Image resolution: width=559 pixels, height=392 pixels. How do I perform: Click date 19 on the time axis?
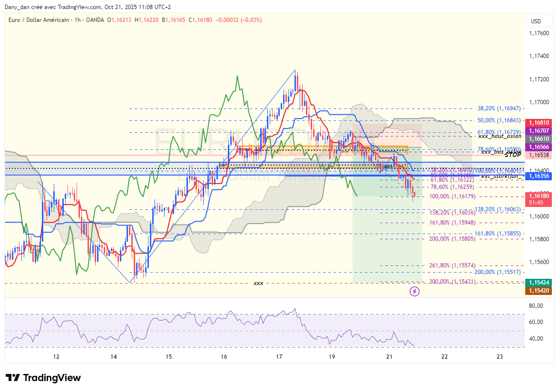point(332,357)
